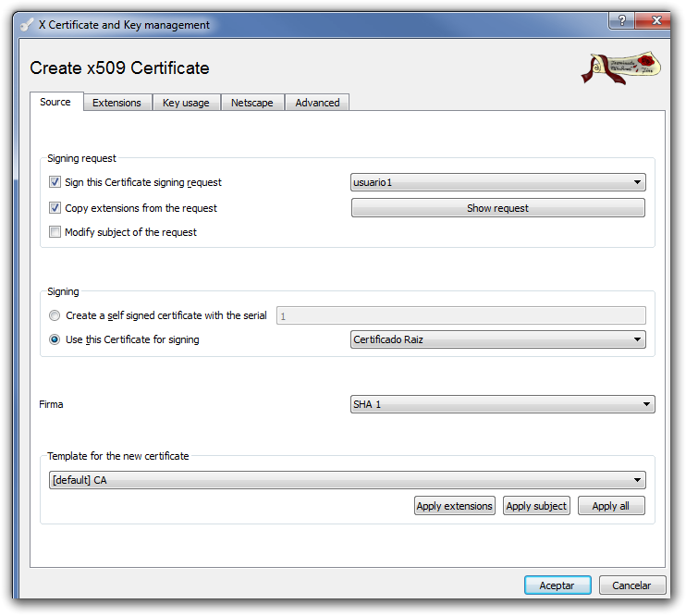Select Create a self signed certificate option
686x616 pixels.
coord(55,315)
